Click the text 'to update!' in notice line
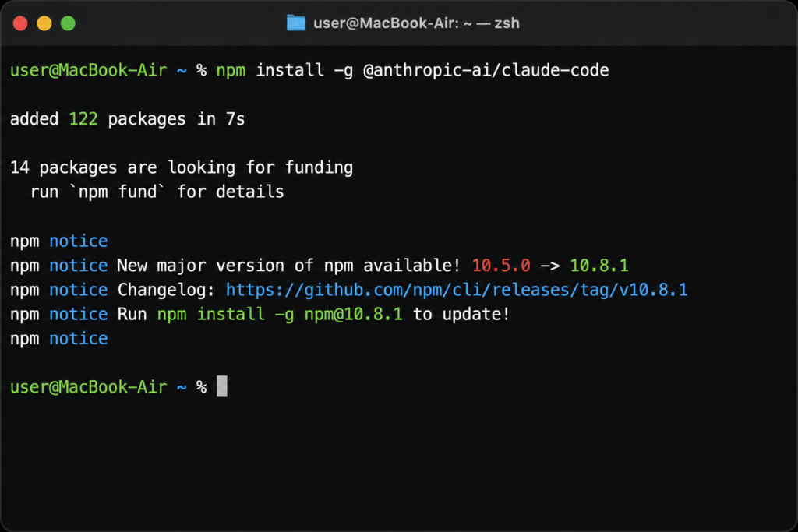Viewport: 798px width, 532px height. click(x=461, y=315)
